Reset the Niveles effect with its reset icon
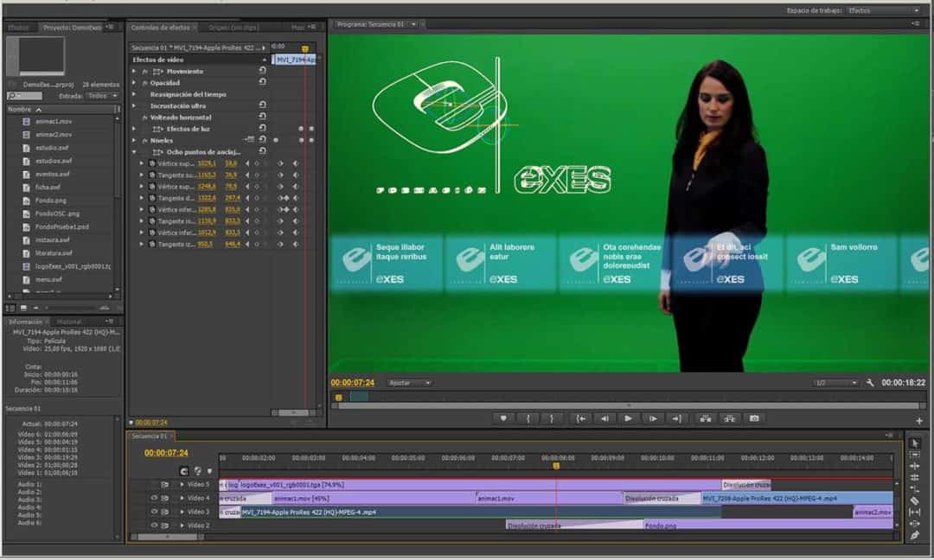This screenshot has width=934, height=560. (x=264, y=140)
